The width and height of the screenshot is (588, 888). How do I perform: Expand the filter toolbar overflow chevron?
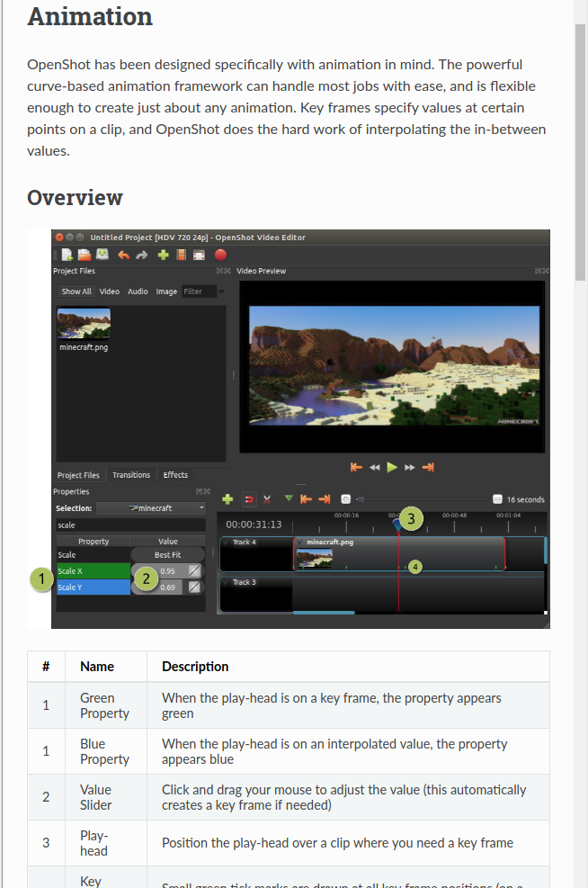pyautogui.click(x=222, y=292)
